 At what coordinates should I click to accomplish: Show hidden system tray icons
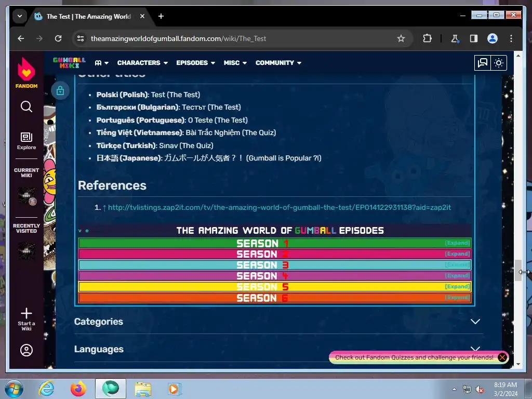[x=454, y=389]
